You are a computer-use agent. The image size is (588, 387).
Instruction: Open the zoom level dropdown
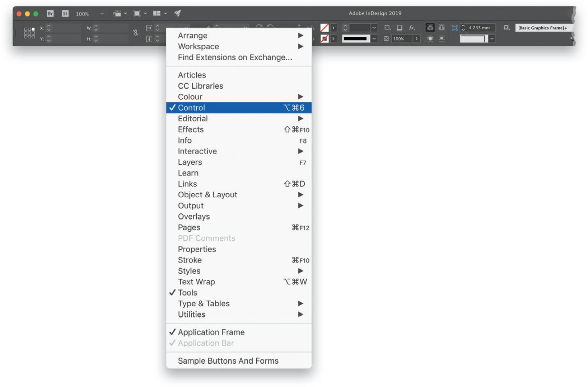point(102,14)
